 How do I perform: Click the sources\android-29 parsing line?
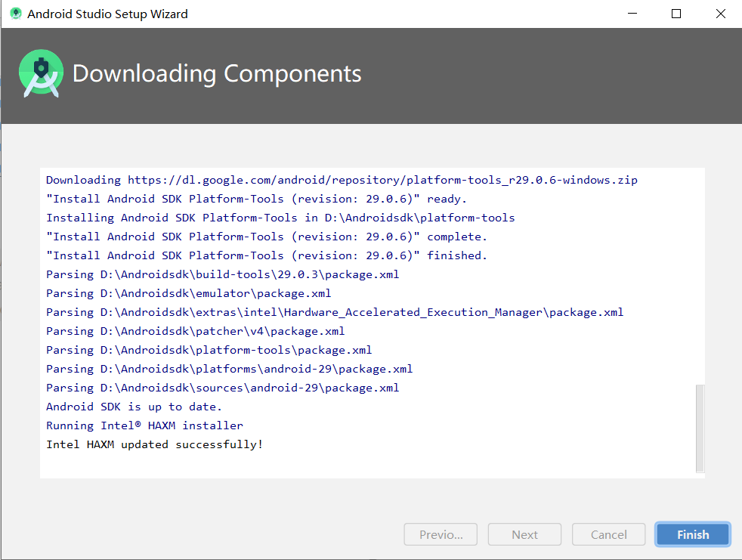coord(222,388)
